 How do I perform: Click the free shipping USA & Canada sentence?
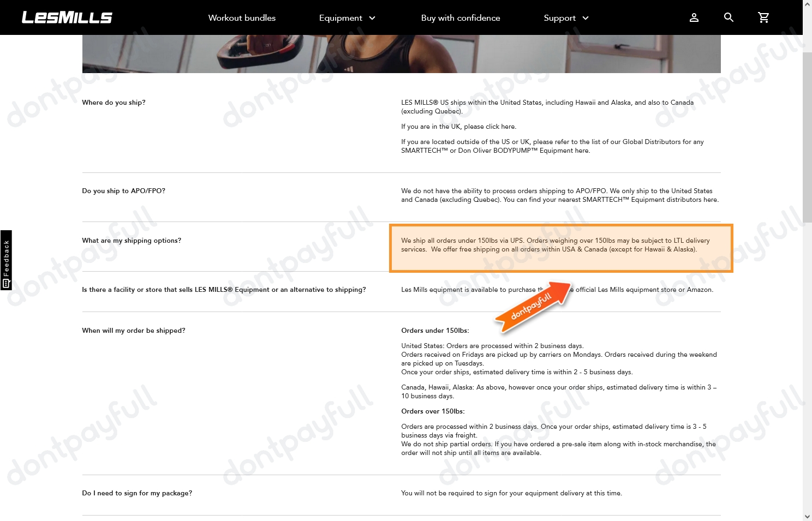pos(564,249)
